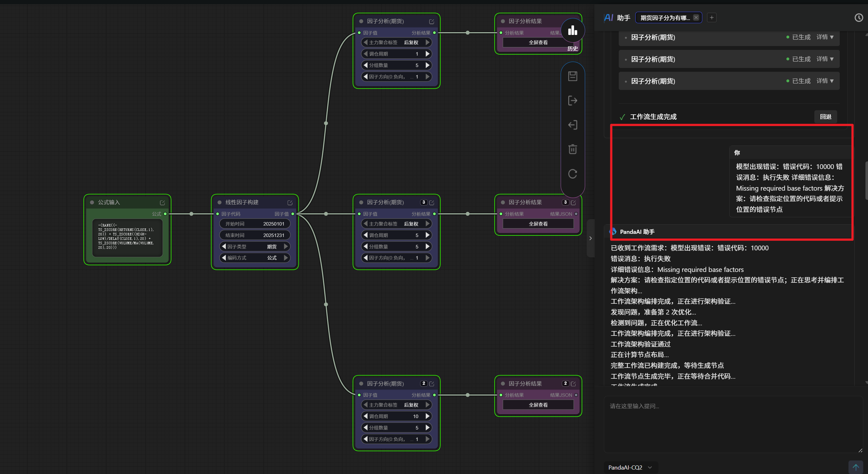Viewport: 868px width, 474px height.
Task: Open chat history clock icon
Action: tap(858, 17)
